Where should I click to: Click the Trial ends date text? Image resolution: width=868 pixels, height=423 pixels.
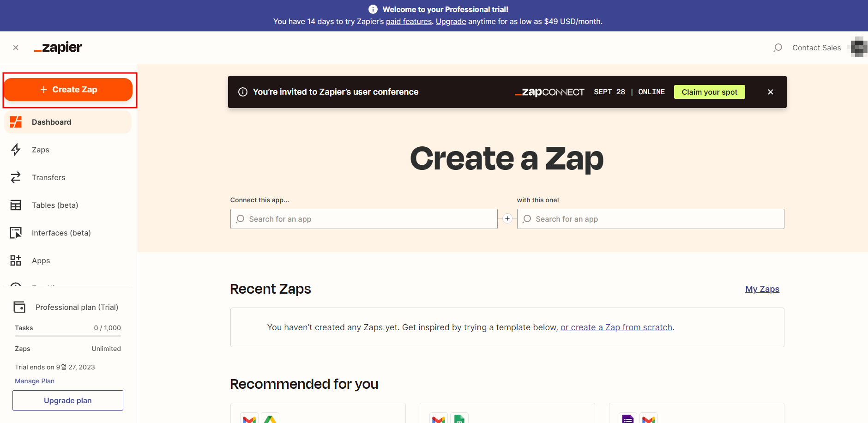click(x=55, y=367)
